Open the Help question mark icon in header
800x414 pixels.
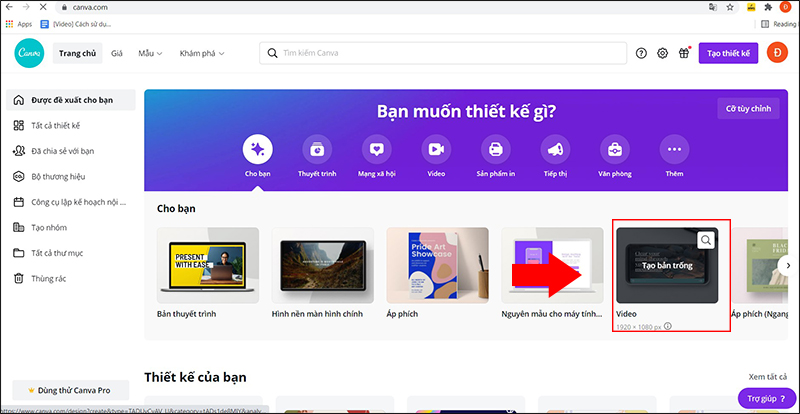point(641,53)
